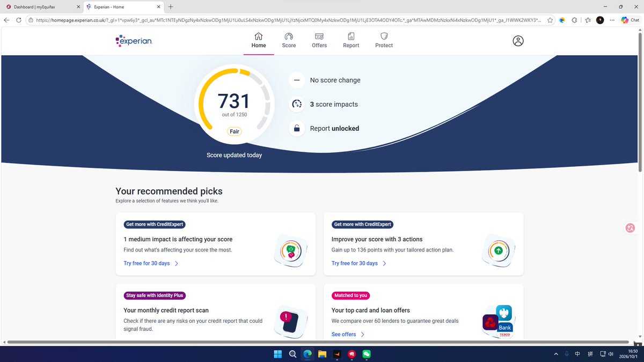Go back using the browser back arrow

pyautogui.click(x=6, y=20)
